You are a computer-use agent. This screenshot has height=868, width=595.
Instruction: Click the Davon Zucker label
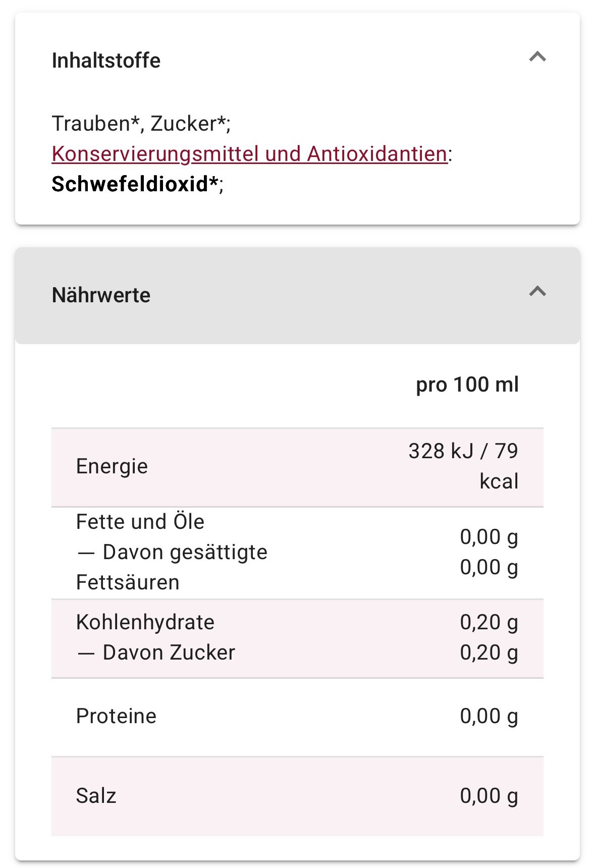[156, 653]
